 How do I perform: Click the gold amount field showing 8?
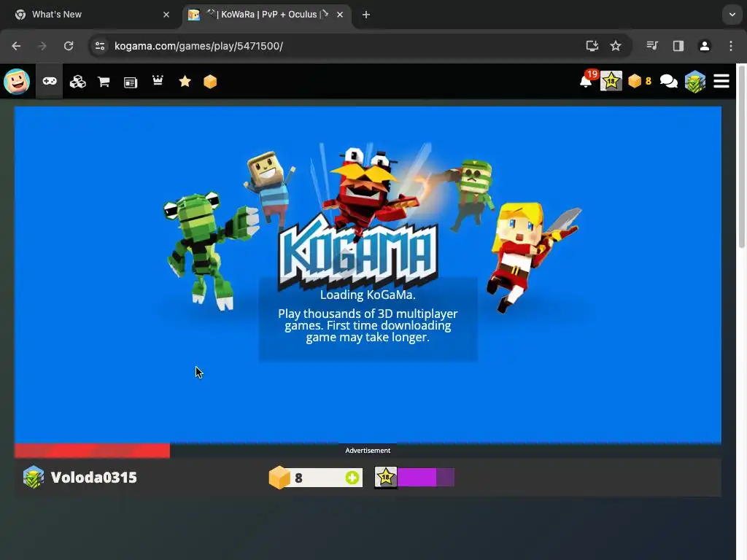316,478
